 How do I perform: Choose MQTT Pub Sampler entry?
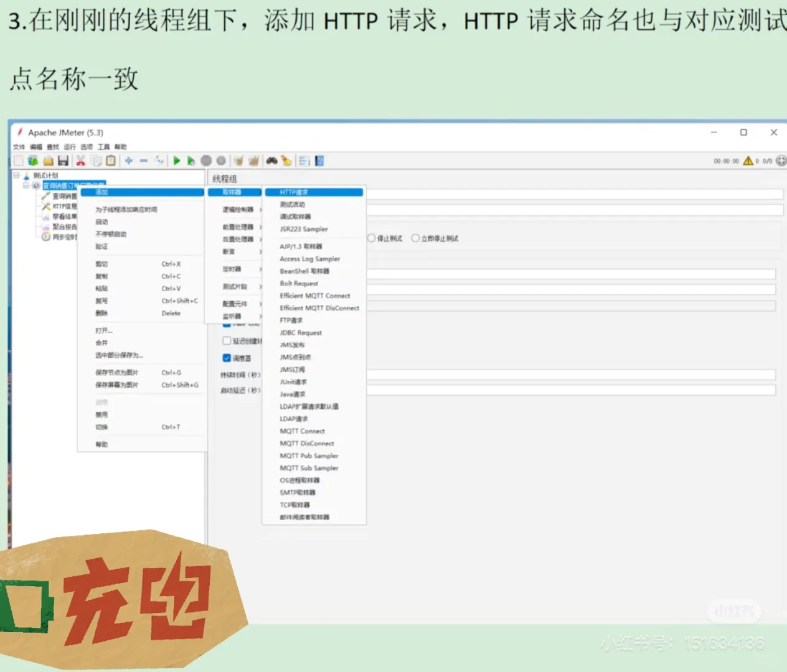pyautogui.click(x=309, y=455)
